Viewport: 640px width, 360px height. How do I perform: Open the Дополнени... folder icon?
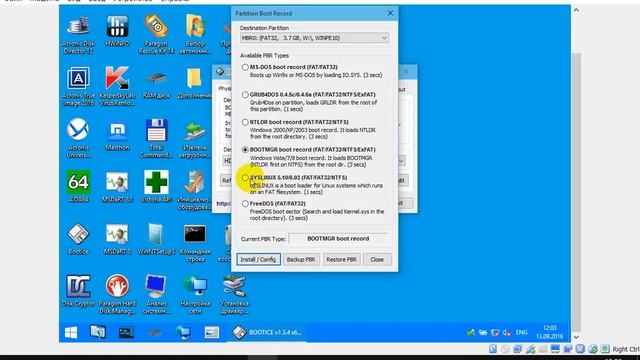point(195,84)
